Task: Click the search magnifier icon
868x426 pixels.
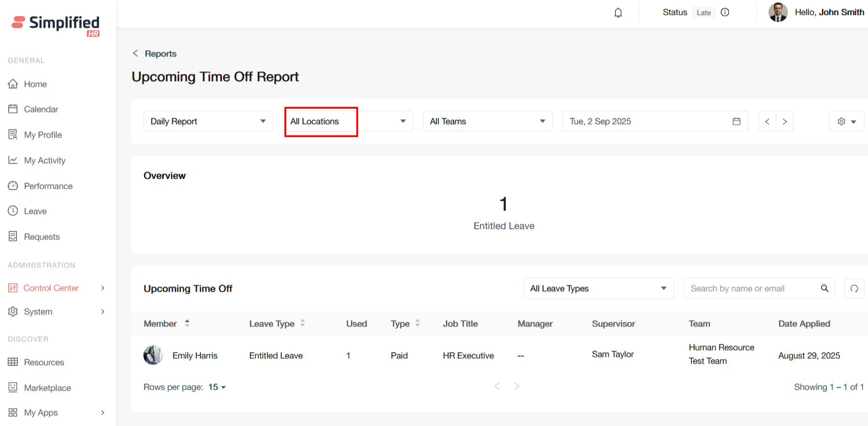Action: tap(825, 288)
